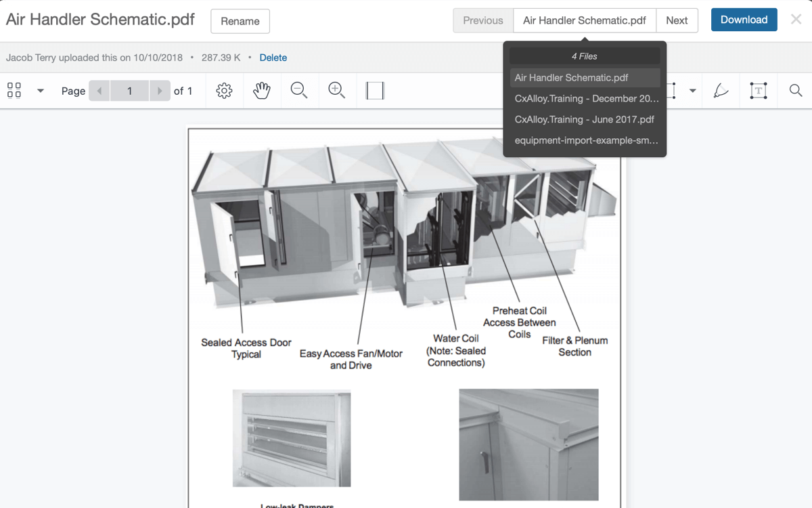This screenshot has height=508, width=812.
Task: Go to the next page with the right arrow
Action: pos(160,91)
